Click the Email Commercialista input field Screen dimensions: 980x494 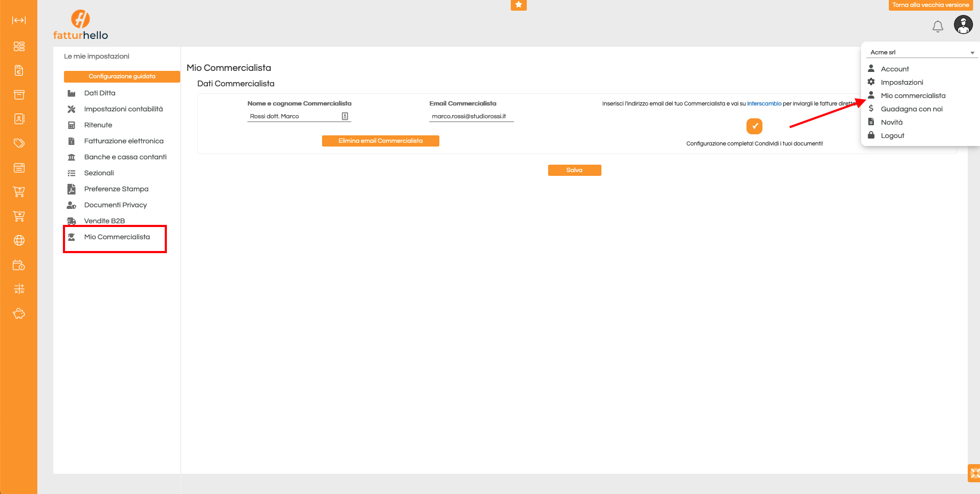click(471, 116)
